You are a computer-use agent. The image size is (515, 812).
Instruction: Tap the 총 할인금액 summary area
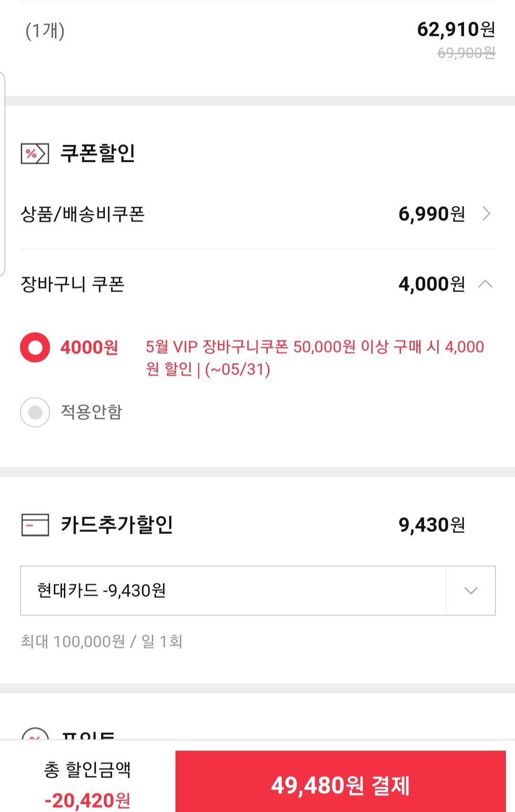pyautogui.click(x=87, y=783)
